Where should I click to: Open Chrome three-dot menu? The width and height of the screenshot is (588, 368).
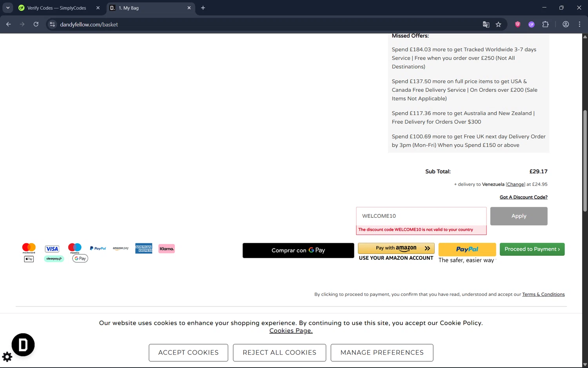tap(579, 24)
